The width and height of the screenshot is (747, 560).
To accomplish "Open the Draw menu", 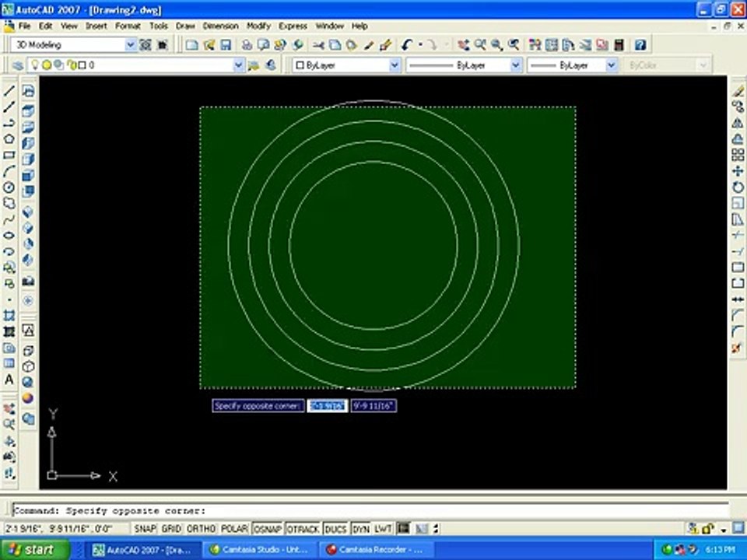I will (185, 26).
